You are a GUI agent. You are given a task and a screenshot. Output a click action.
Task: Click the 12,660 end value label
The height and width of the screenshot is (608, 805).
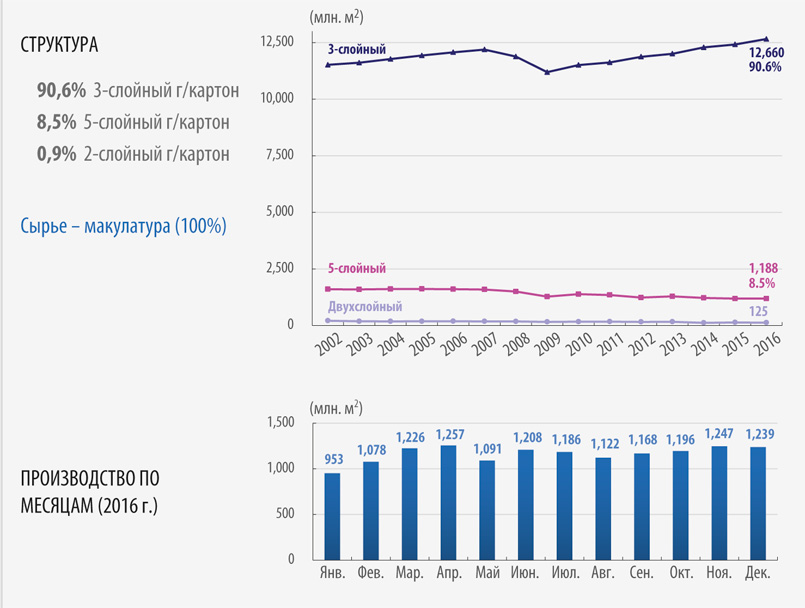[766, 52]
